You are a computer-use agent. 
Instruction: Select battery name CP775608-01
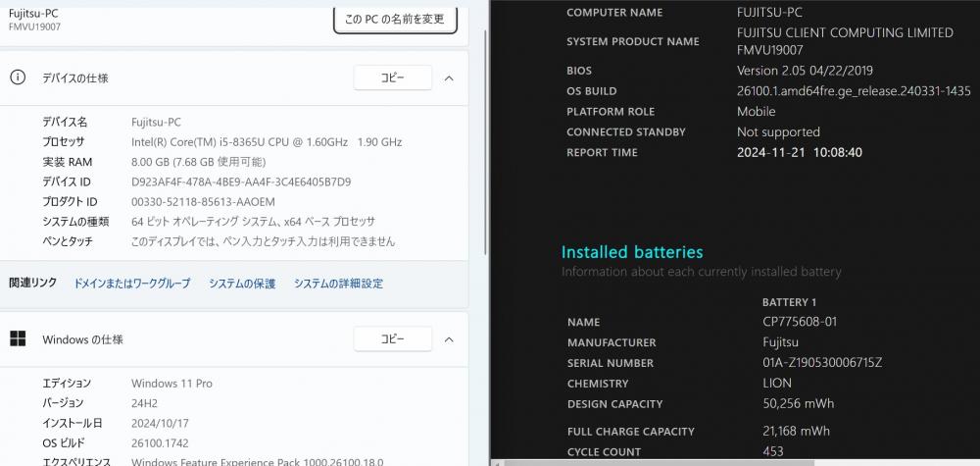[x=800, y=322]
